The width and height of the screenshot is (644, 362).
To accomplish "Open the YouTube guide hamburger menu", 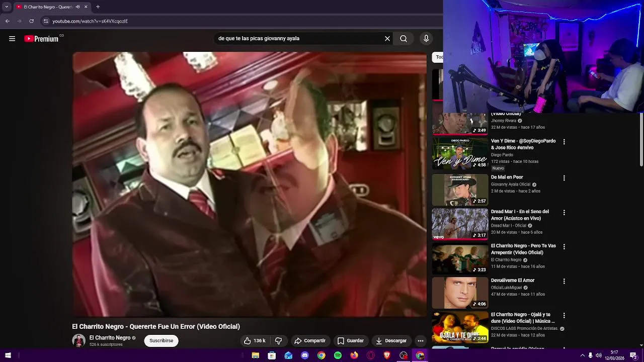I will (x=12, y=39).
